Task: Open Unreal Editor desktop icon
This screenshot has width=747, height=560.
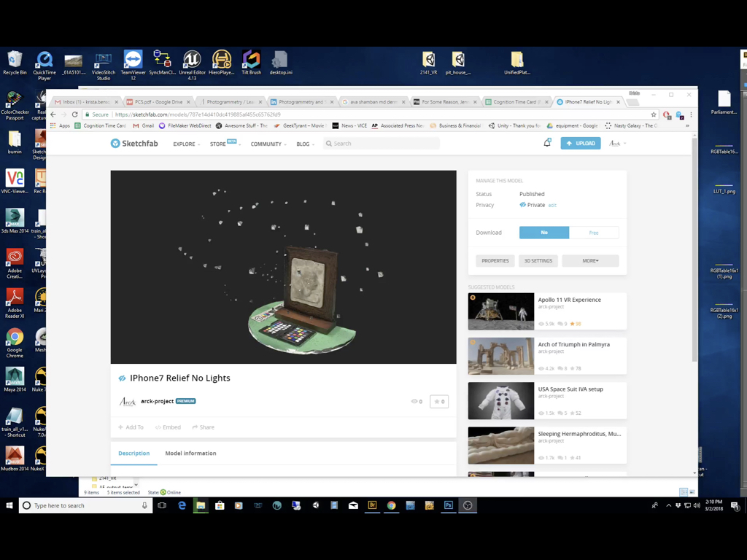Action: click(x=192, y=65)
